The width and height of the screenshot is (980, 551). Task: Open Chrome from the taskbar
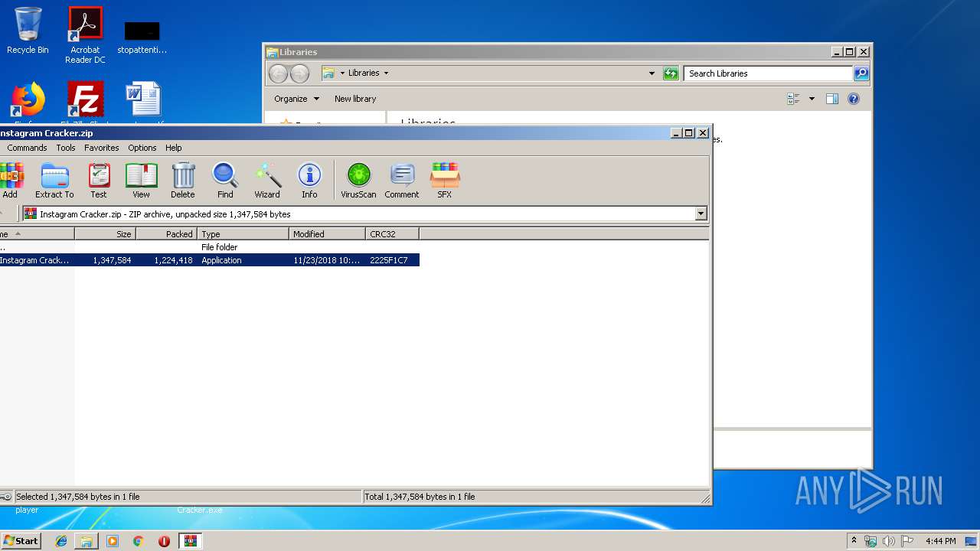138,541
